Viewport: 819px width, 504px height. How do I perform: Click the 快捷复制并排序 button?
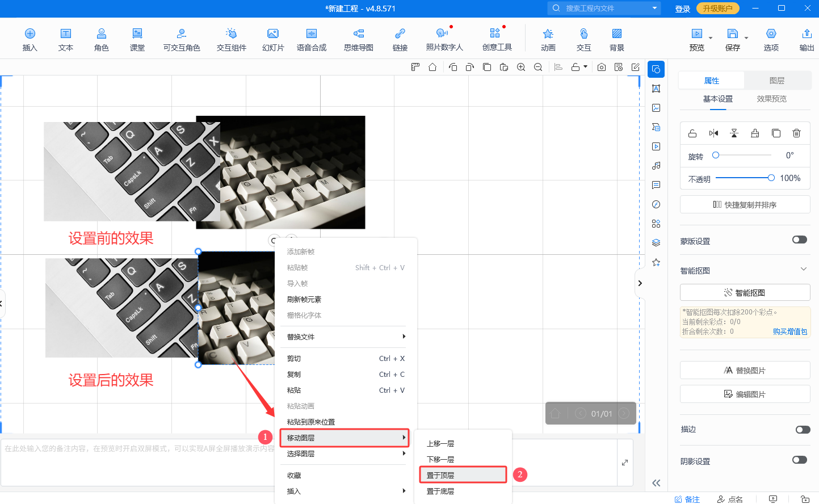745,204
